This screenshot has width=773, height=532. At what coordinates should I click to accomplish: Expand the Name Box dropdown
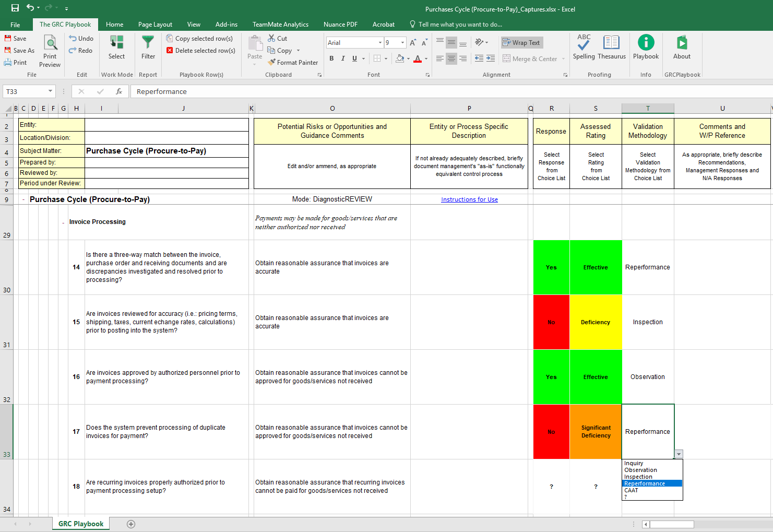point(51,91)
